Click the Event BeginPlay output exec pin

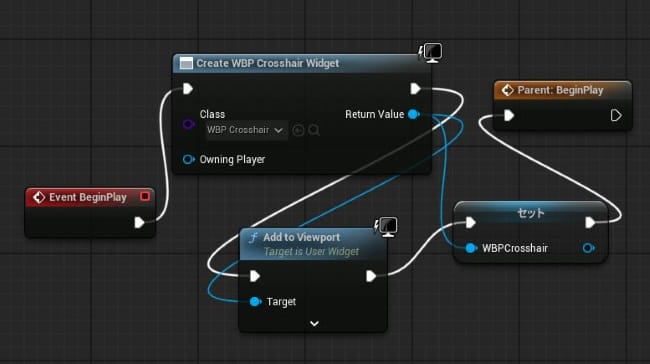139,223
